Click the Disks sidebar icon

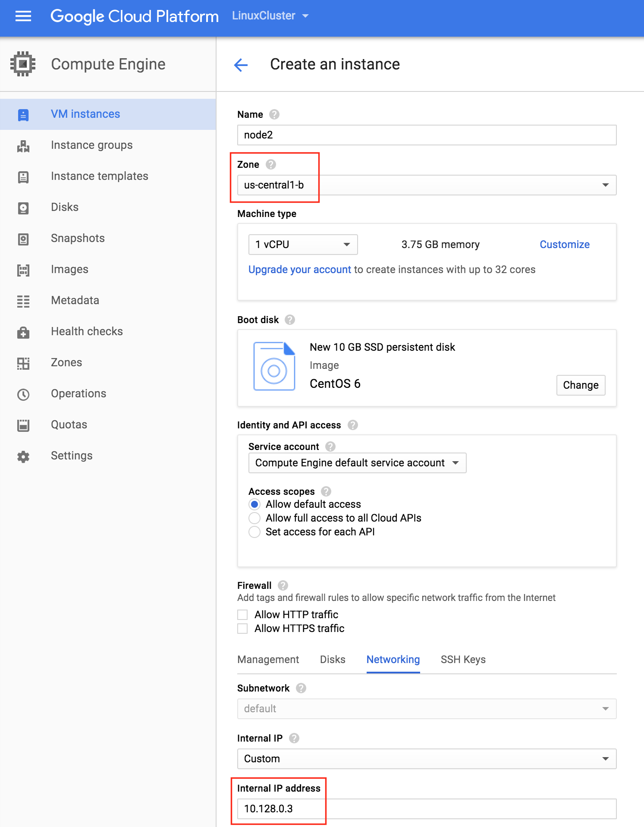(x=23, y=208)
